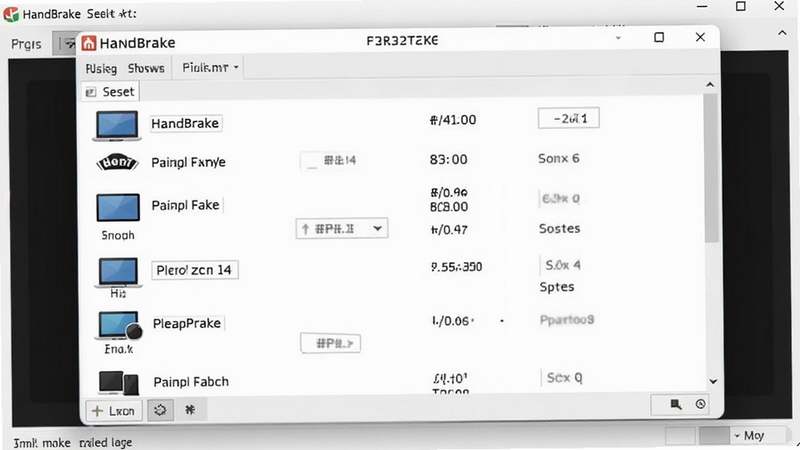Click the 9.55:.350 value
This screenshot has height=450, width=800.
point(457,266)
